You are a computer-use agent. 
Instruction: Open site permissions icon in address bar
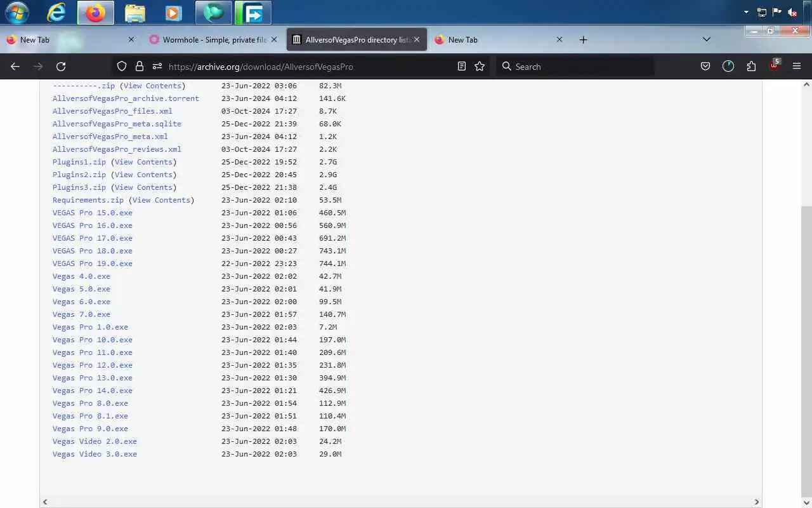[x=157, y=66]
